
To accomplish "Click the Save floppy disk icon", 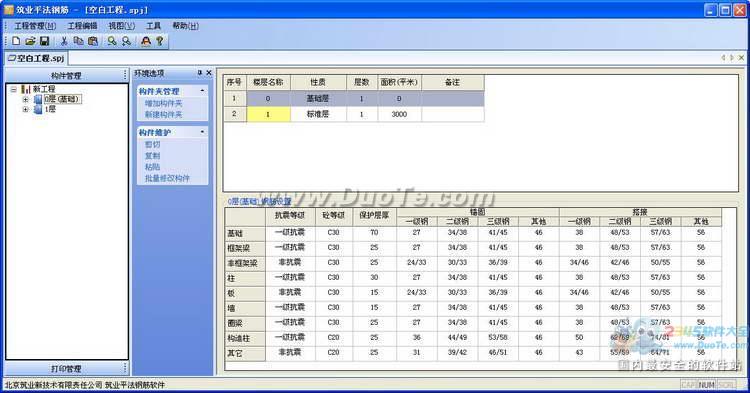I will point(44,41).
